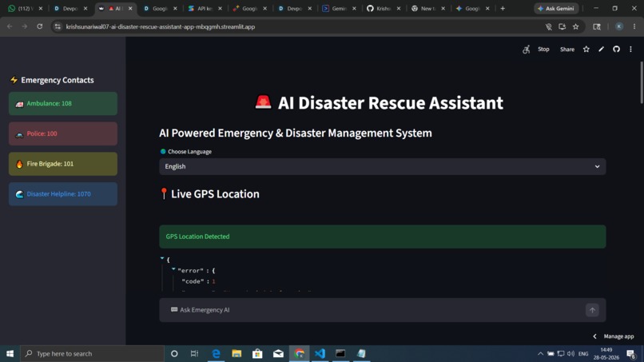Click the taskbar search box
The width and height of the screenshot is (644, 362).
click(x=92, y=353)
